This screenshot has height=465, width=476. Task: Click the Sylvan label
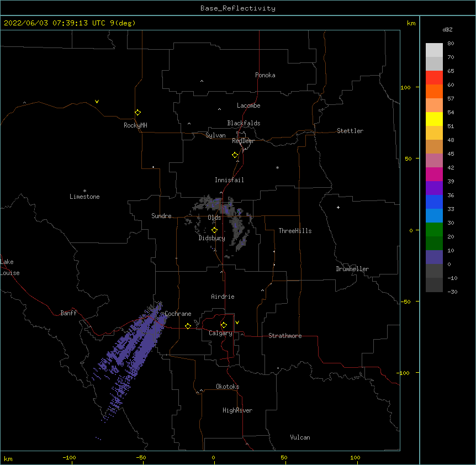coord(215,135)
